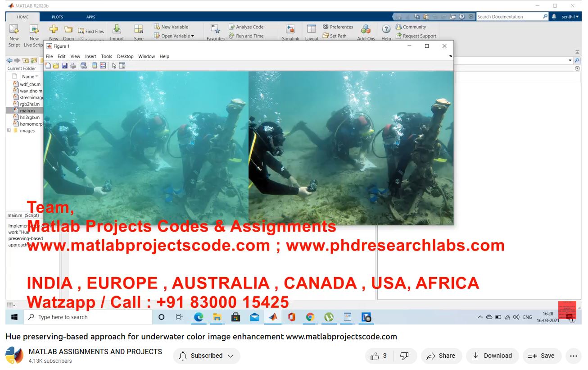Viewport: 588px width, 370px height.
Task: Open the senthil account dropdown
Action: point(570,17)
